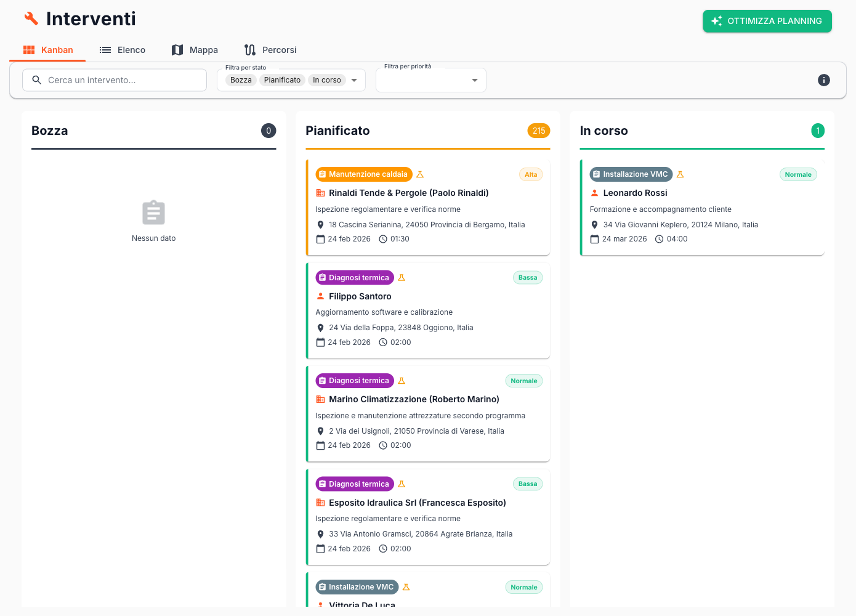
Task: Click the company icon next to Rinaldi Tende & Pergole
Action: pyautogui.click(x=320, y=193)
